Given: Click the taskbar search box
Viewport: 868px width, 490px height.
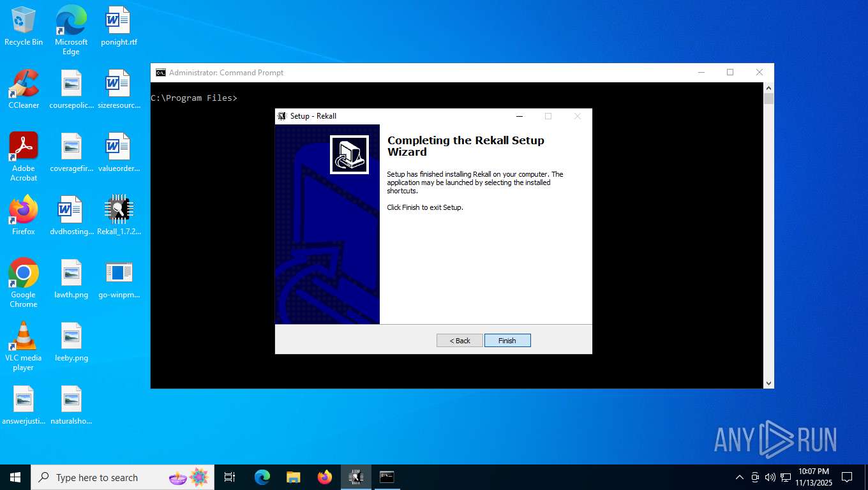Looking at the screenshot, I should click(123, 477).
